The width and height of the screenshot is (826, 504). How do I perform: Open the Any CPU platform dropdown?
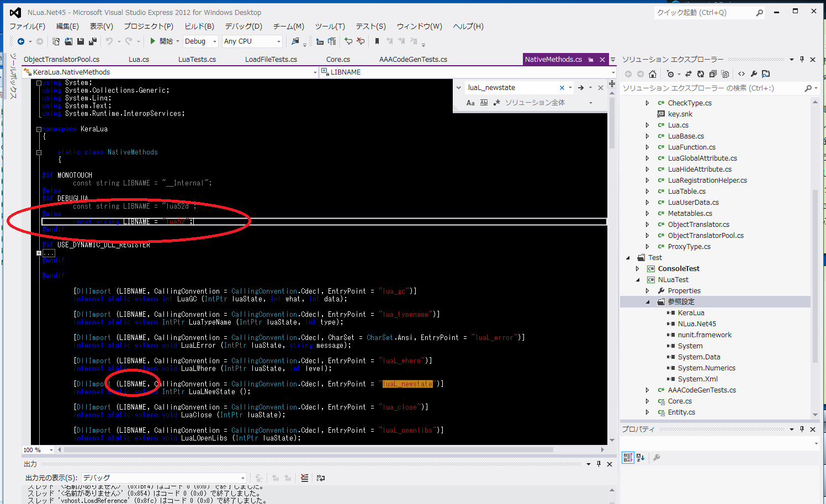(278, 41)
